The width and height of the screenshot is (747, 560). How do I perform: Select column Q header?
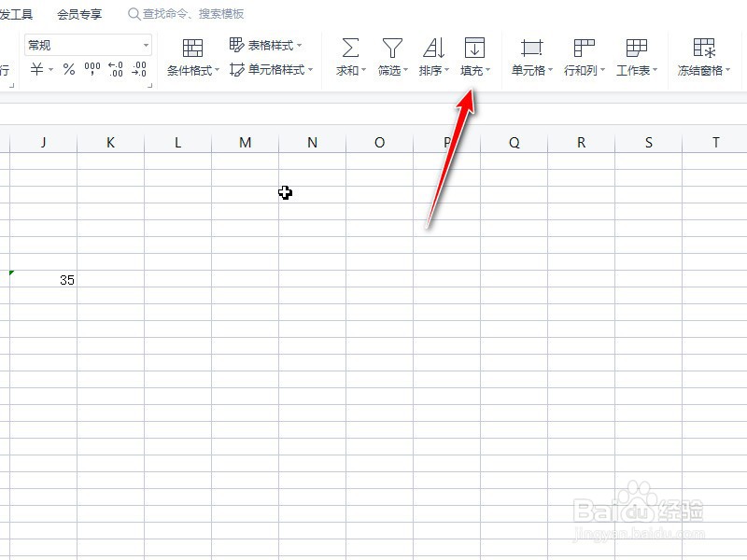[514, 143]
